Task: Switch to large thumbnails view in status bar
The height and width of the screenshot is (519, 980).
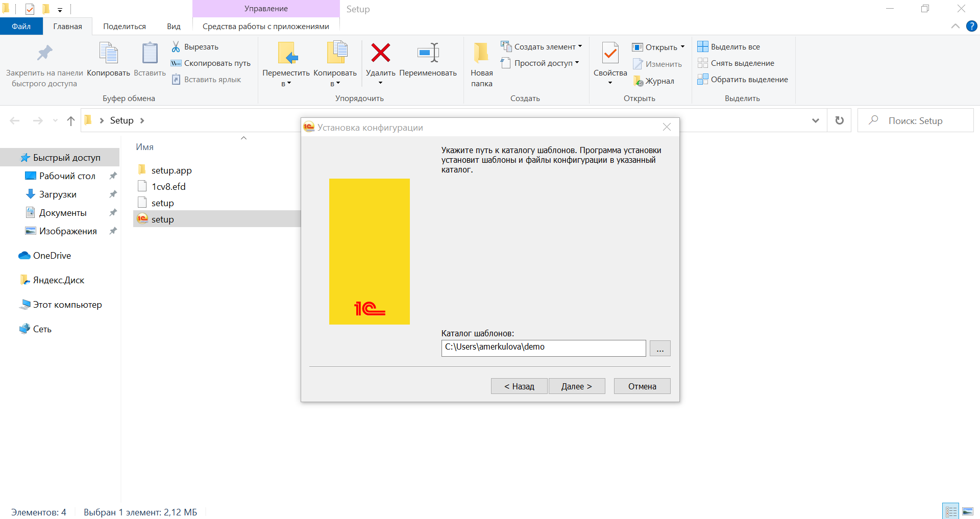Action: tap(968, 511)
